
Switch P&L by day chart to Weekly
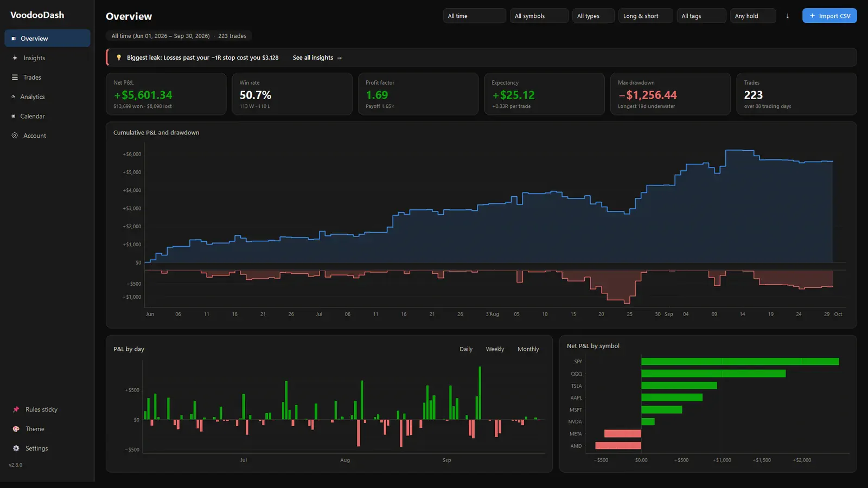[x=495, y=349]
